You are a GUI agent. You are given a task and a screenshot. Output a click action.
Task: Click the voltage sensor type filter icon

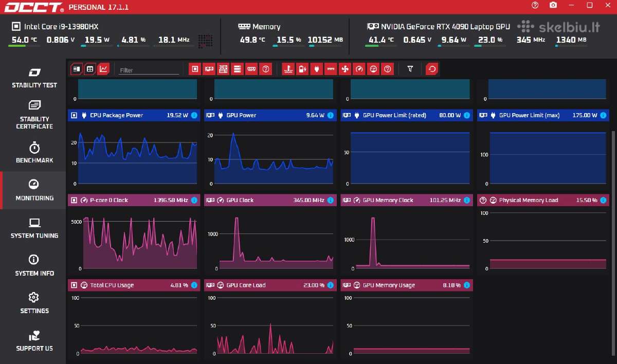[331, 68]
